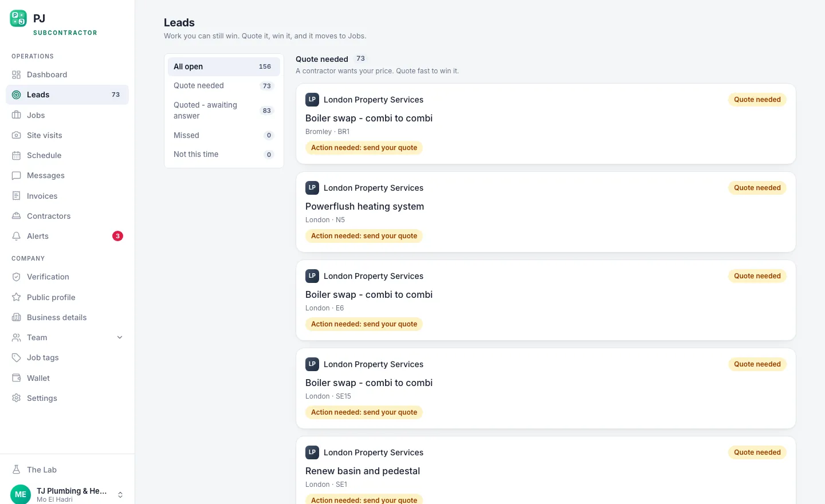Viewport: 825px width, 504px height.
Task: Switch to the Missed filter
Action: coord(223,135)
